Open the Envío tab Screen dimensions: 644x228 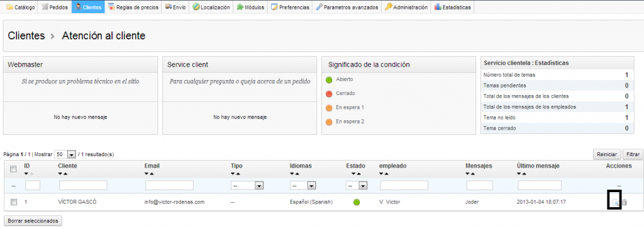175,7
